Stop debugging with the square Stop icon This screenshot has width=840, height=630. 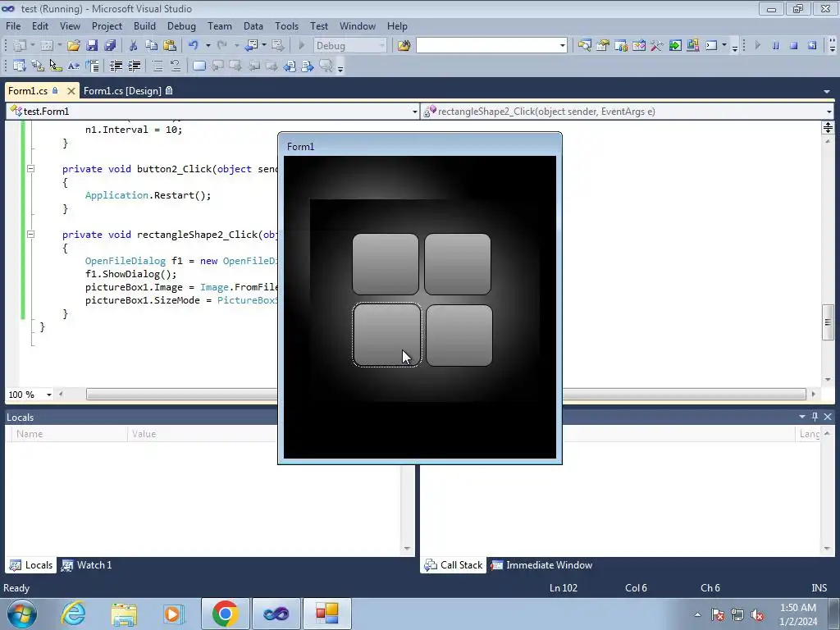(x=794, y=46)
